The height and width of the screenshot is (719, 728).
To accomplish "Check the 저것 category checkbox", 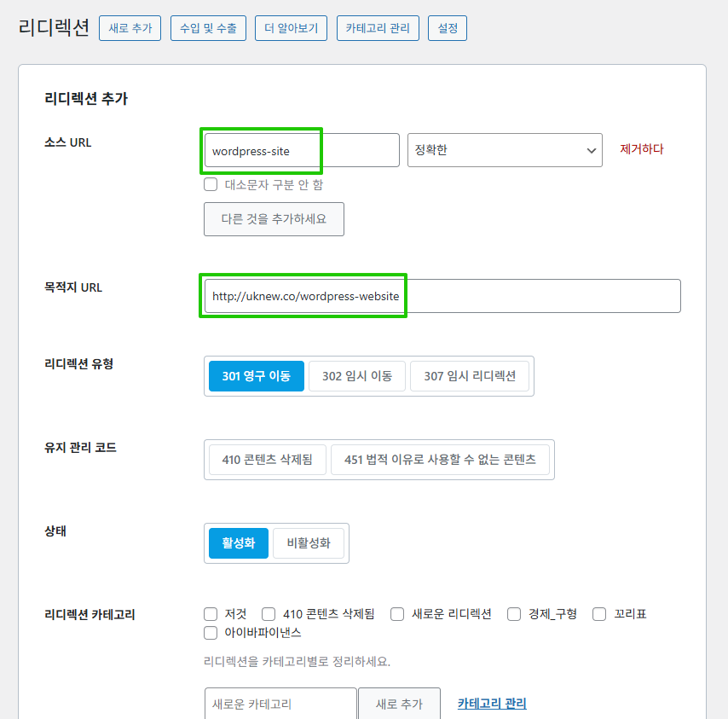I will [211, 614].
